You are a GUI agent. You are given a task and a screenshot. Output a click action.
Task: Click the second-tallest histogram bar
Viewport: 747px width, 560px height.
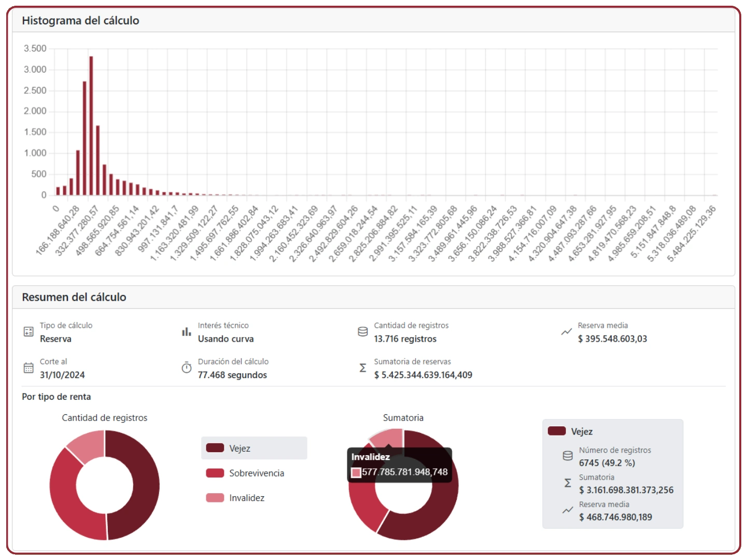coord(84,138)
